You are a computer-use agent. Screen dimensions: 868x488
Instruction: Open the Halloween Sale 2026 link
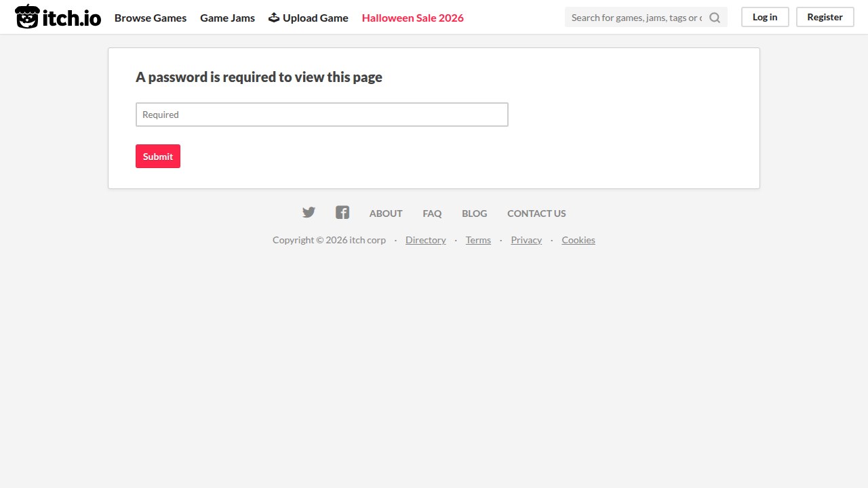(x=413, y=18)
